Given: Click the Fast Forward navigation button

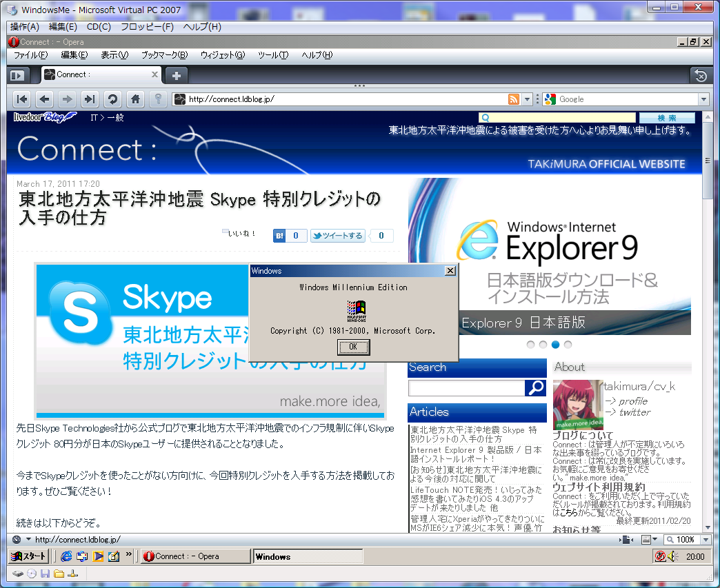Looking at the screenshot, I should click(90, 99).
